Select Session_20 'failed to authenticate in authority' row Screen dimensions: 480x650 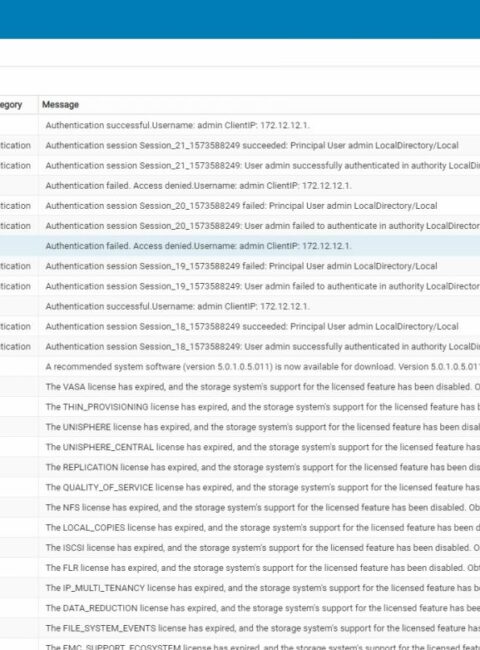(x=240, y=226)
